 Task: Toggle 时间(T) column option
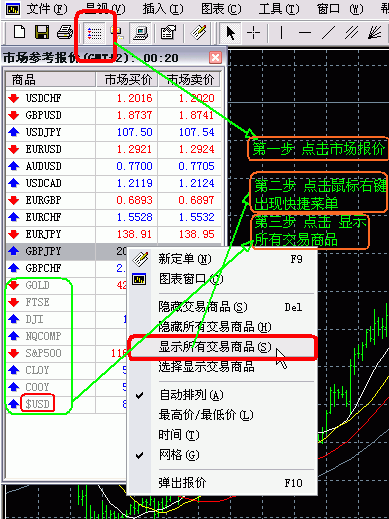222,435
